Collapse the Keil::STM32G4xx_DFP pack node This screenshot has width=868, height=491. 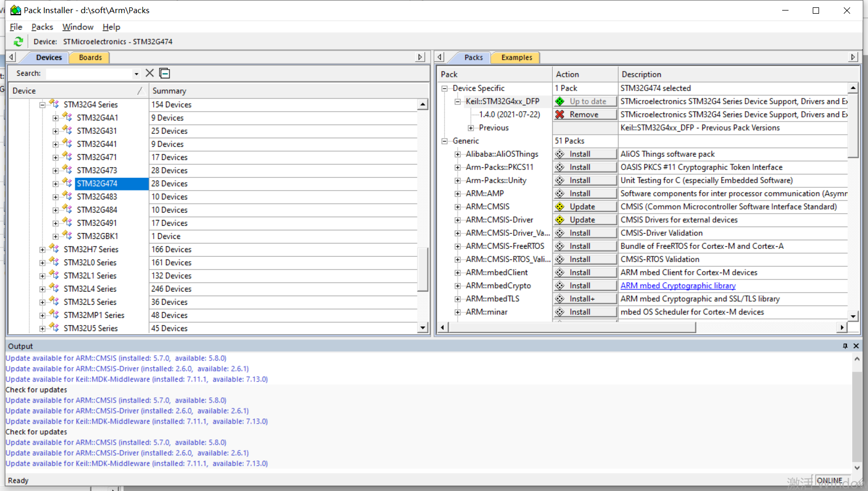tap(458, 102)
